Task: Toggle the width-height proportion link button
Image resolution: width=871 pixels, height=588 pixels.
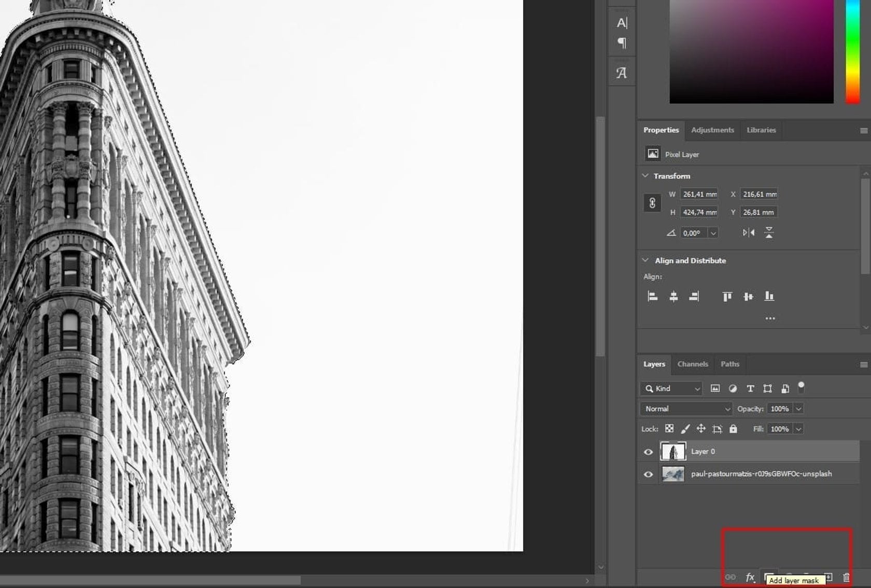Action: click(652, 203)
